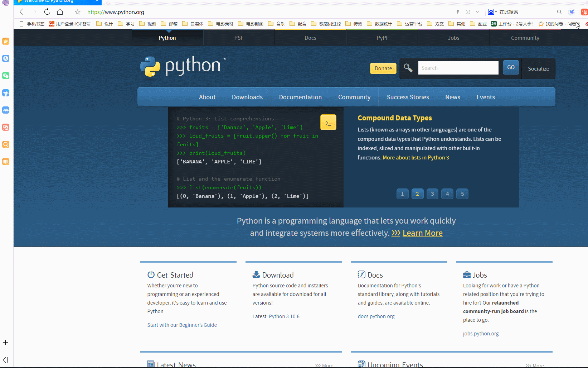Select the Community tab in the top site bar
The height and width of the screenshot is (368, 588).
click(525, 38)
